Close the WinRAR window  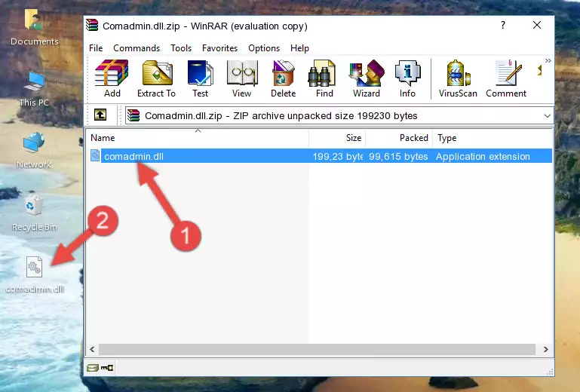[x=537, y=25]
